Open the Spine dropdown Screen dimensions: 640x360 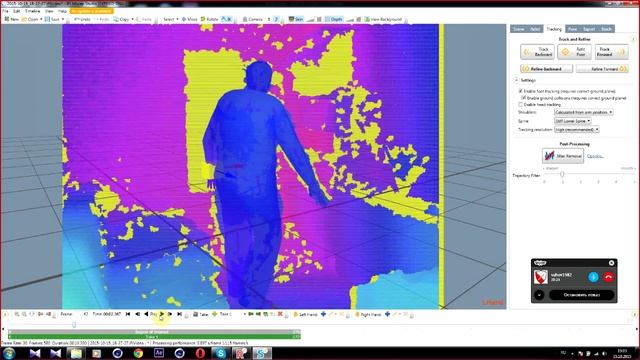(573, 121)
